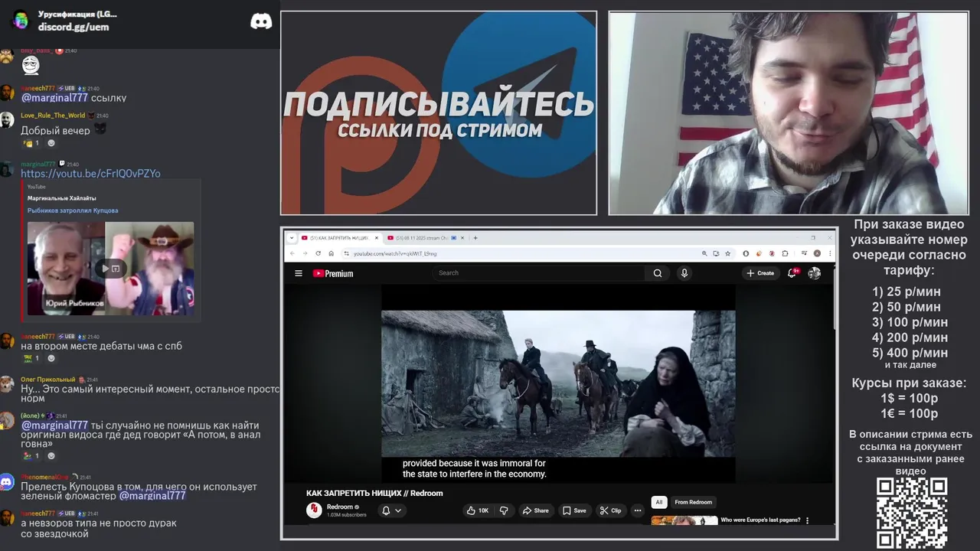The image size is (980, 551).
Task: Close the '08 11 2025 stream' tab
Action: coord(464,238)
